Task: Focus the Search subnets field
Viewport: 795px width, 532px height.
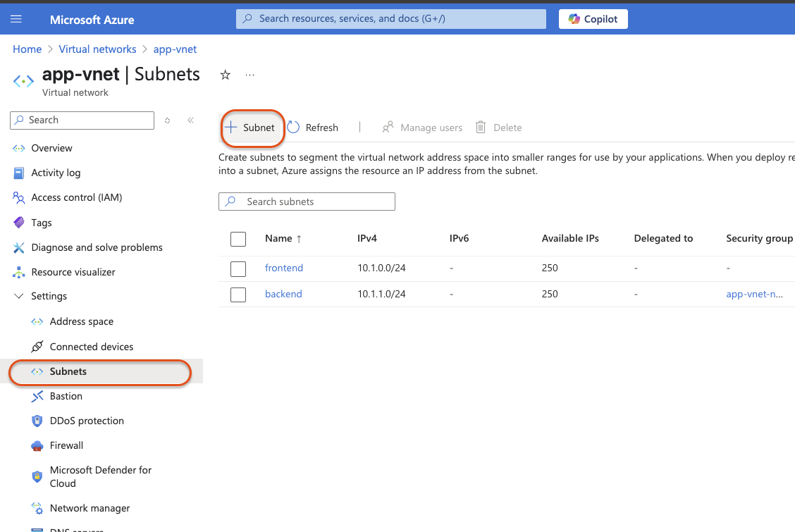Action: (x=307, y=202)
